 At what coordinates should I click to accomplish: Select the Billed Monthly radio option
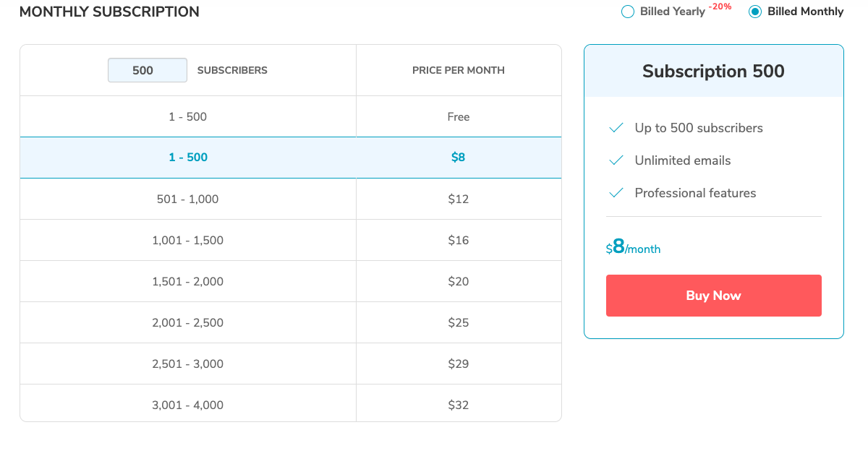755,12
